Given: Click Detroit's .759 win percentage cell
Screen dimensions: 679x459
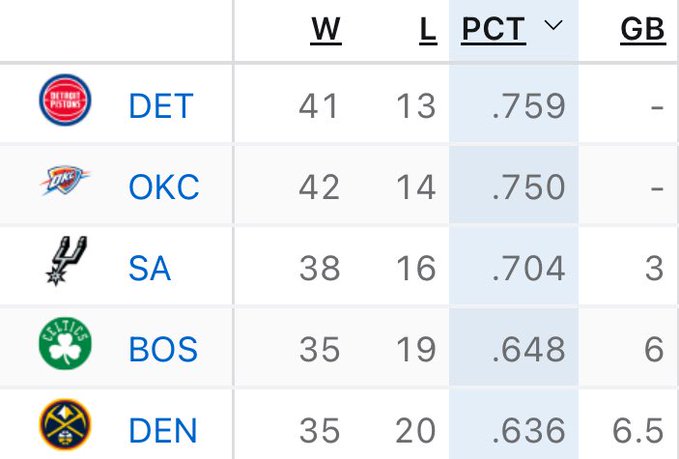Looking at the screenshot, I should tap(528, 105).
